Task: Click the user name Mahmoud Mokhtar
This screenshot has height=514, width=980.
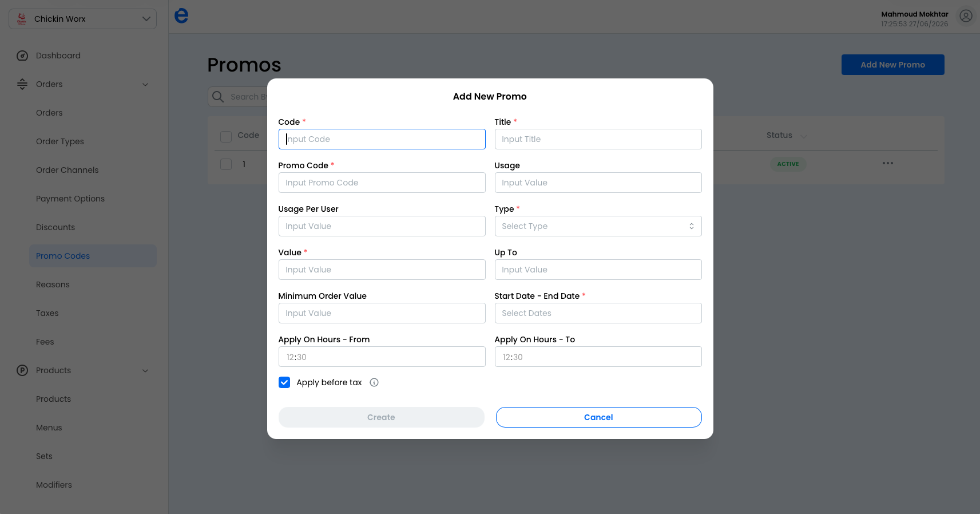Action: click(x=914, y=14)
